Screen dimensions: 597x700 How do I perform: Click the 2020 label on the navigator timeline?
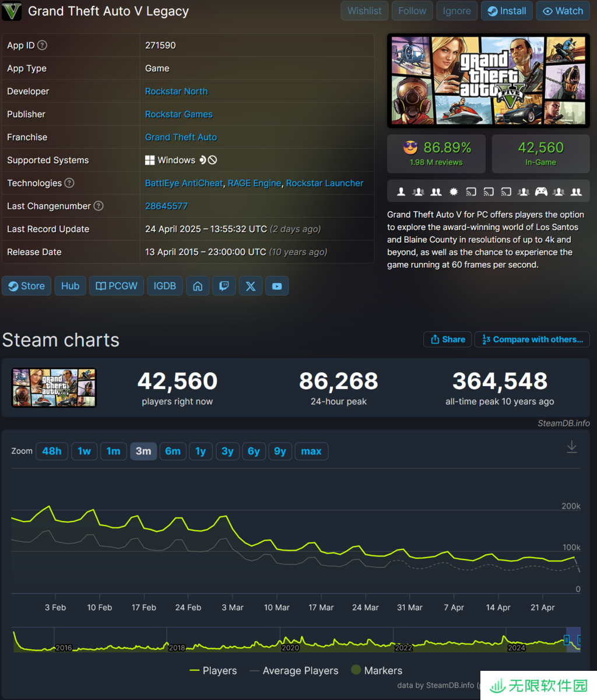tap(290, 648)
